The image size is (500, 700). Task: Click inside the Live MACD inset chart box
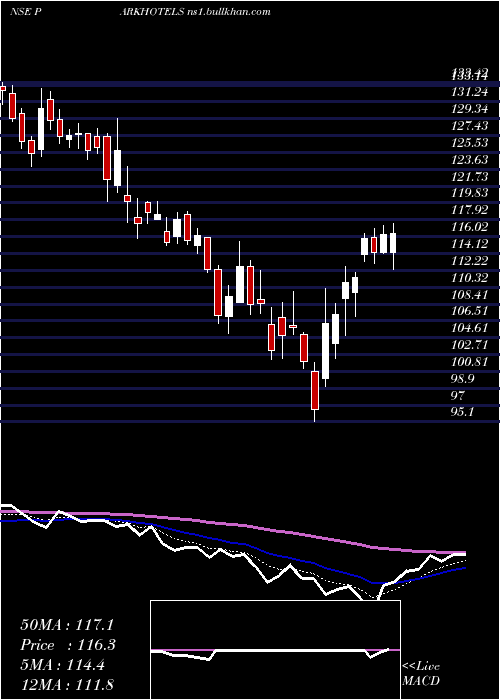pyautogui.click(x=275, y=650)
